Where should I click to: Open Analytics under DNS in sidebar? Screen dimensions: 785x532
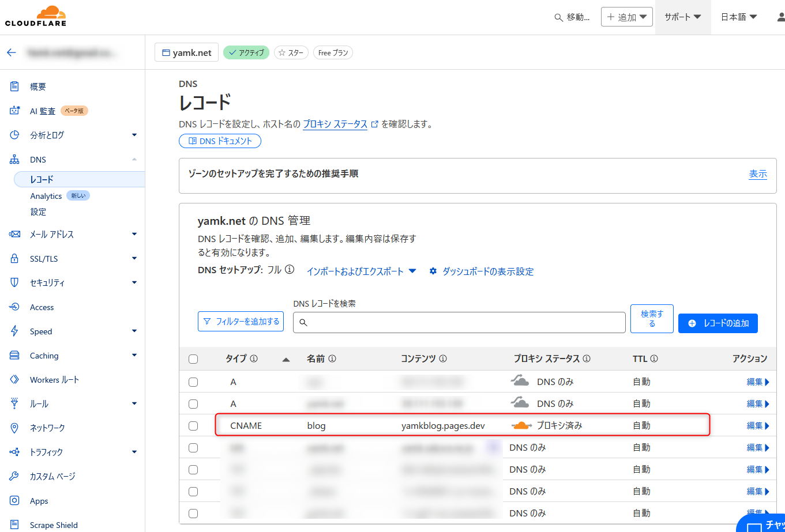46,196
